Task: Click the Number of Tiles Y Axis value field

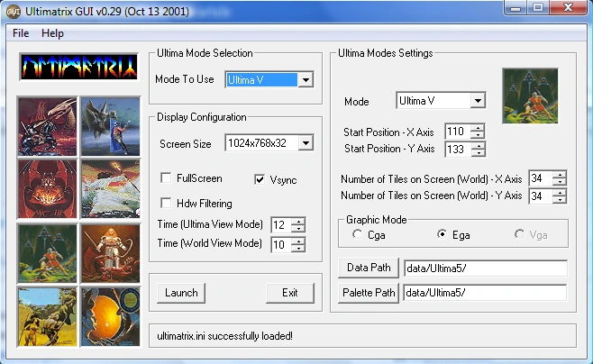Action: pos(541,196)
